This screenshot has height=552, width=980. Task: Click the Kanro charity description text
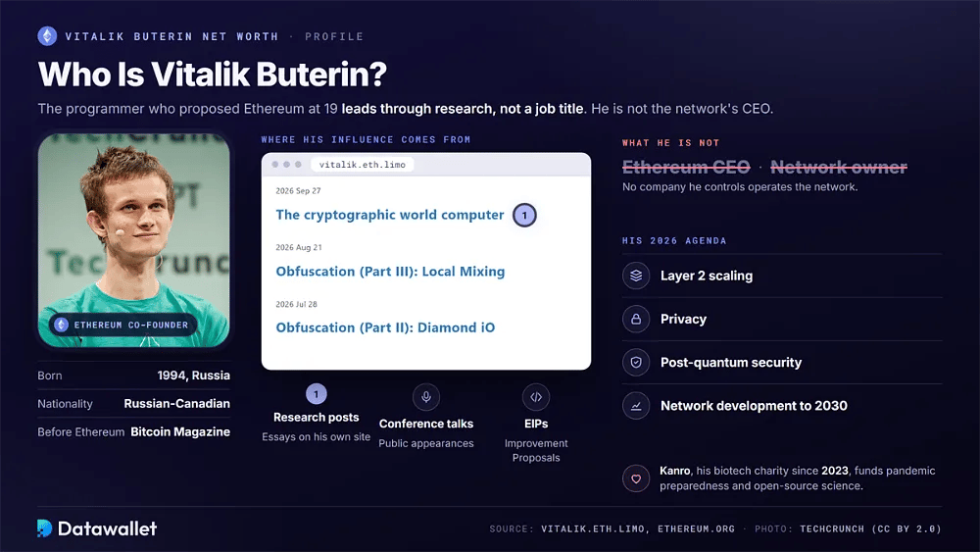798,478
